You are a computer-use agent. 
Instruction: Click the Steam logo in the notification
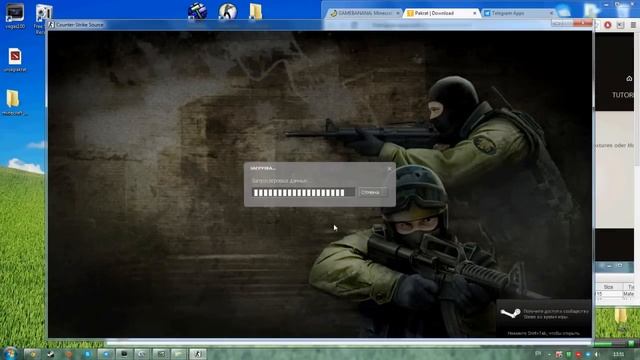point(510,313)
